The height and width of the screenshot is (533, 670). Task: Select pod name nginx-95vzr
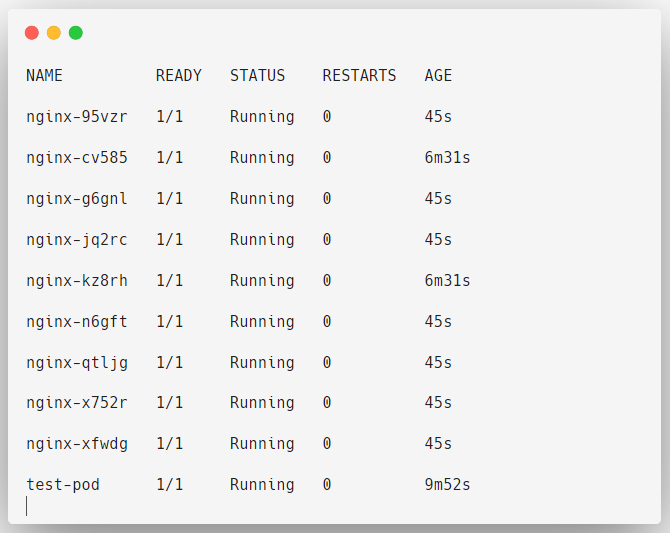(x=77, y=117)
